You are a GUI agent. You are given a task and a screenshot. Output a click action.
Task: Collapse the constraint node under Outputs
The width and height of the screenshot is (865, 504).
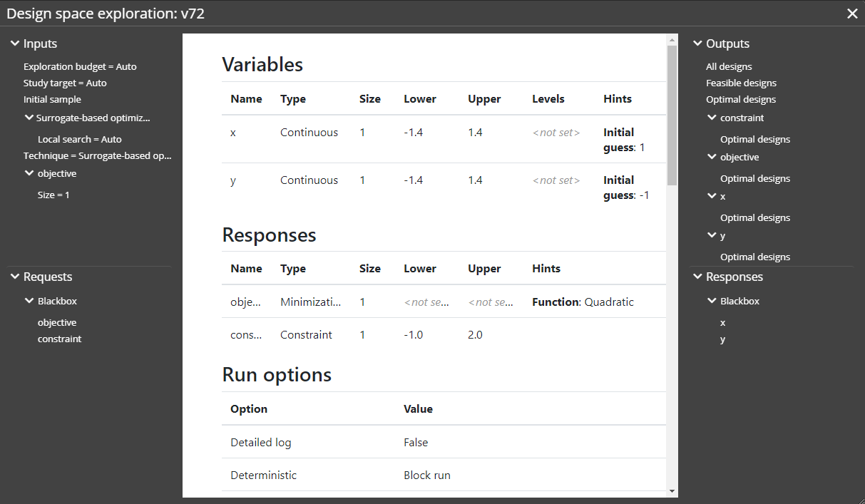click(x=712, y=118)
